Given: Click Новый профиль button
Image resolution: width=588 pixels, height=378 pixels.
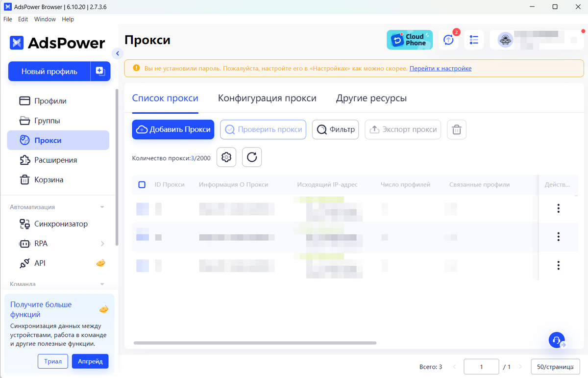Looking at the screenshot, I should [49, 71].
